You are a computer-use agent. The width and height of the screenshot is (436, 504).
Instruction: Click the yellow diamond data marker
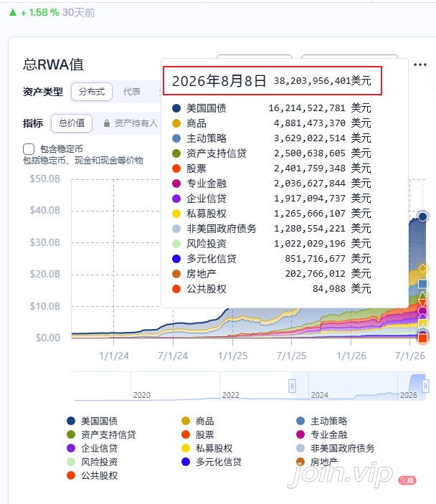422,268
